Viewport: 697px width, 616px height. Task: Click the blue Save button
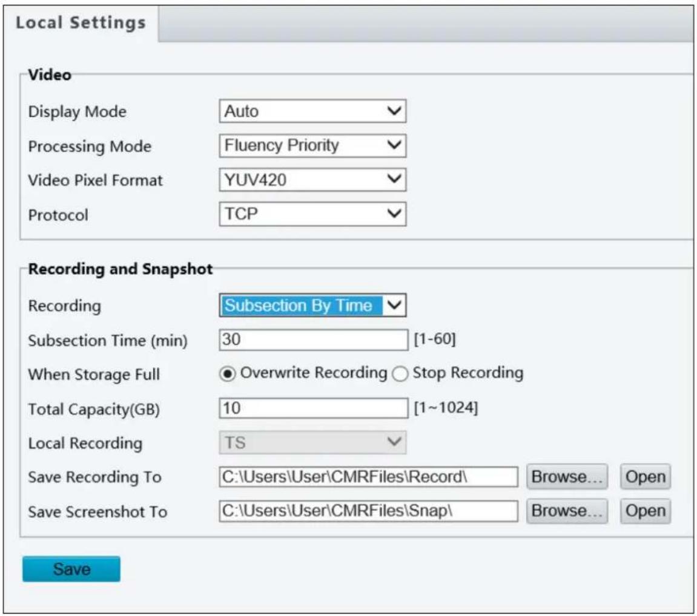coord(71,569)
